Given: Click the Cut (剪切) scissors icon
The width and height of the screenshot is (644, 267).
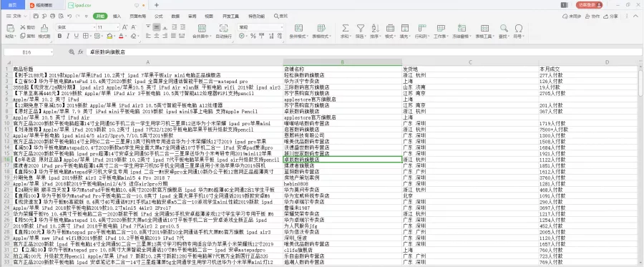Looking at the screenshot, I should 23,27.
